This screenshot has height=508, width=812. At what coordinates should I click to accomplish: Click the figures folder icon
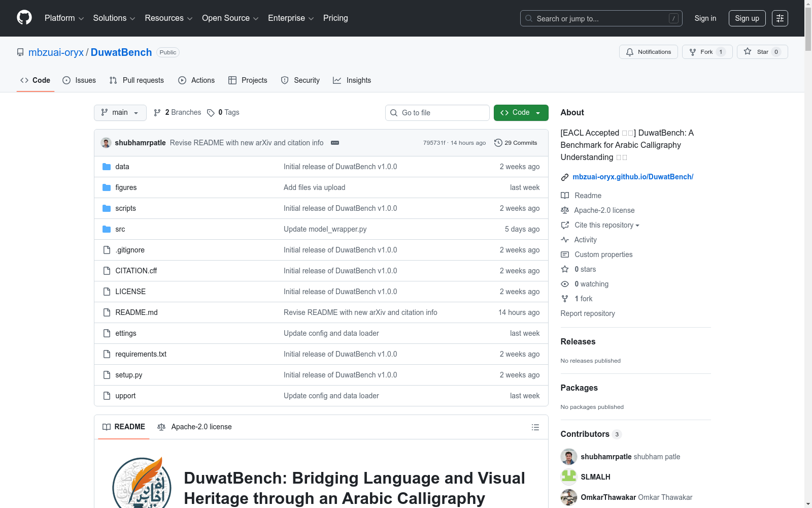pos(107,187)
